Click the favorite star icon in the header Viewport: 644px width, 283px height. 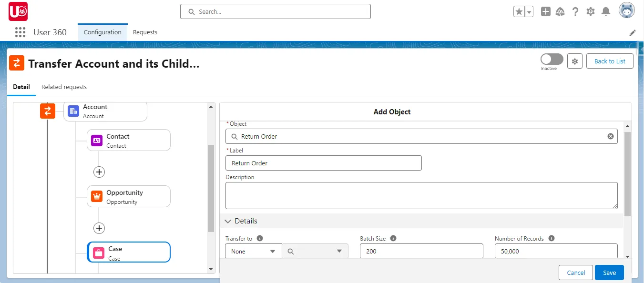(x=519, y=10)
